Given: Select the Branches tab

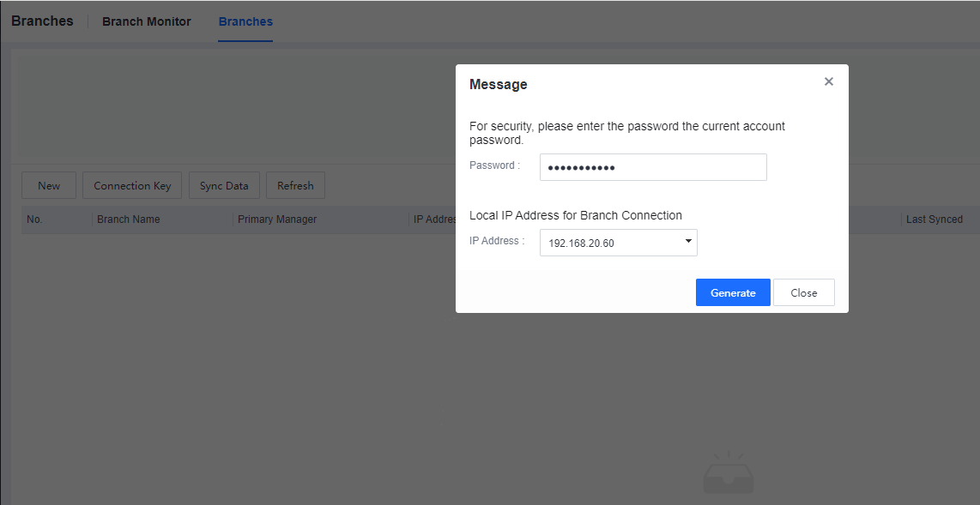Looking at the screenshot, I should tap(245, 21).
